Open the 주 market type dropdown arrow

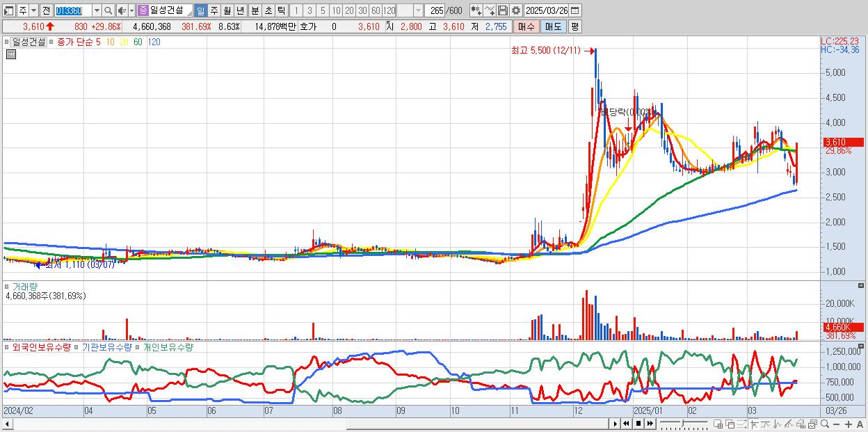tap(33, 10)
